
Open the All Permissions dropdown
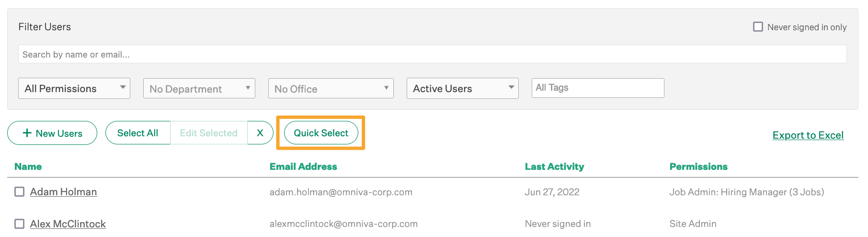point(74,89)
